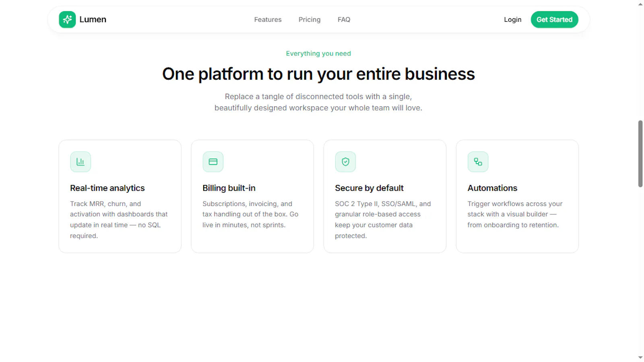644x362 pixels.
Task: Select the Automations heading
Action: coord(492,188)
